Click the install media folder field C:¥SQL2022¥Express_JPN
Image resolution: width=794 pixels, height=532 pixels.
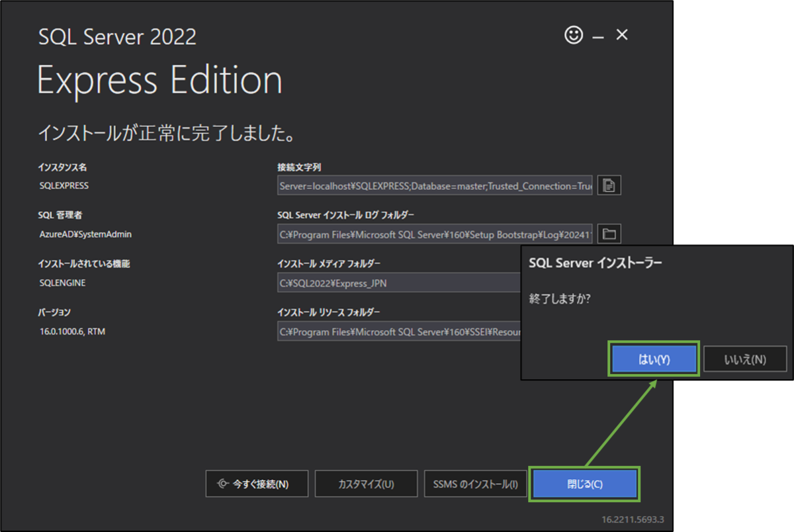click(399, 283)
